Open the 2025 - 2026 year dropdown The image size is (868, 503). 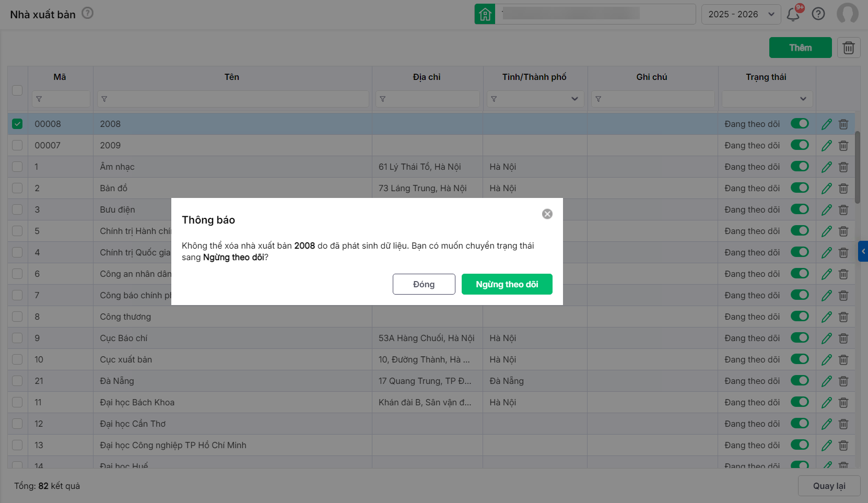741,14
